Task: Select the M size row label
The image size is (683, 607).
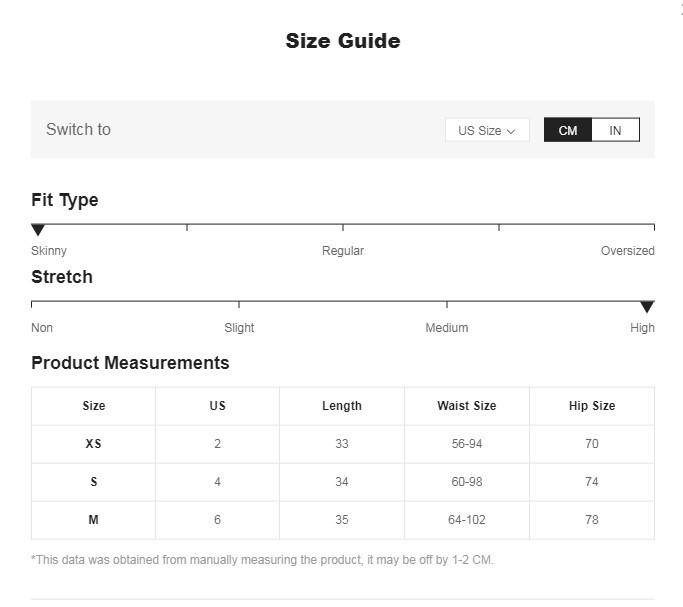Action: (x=94, y=520)
